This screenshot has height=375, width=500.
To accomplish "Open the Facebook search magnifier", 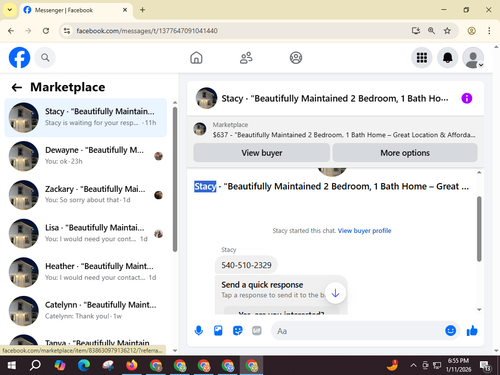I will 45,58.
